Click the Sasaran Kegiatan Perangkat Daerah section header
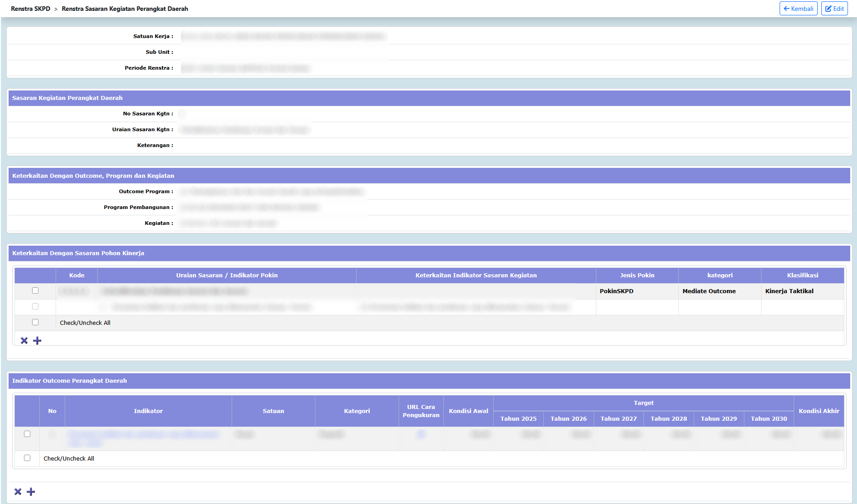The height and width of the screenshot is (504, 857). pyautogui.click(x=67, y=98)
